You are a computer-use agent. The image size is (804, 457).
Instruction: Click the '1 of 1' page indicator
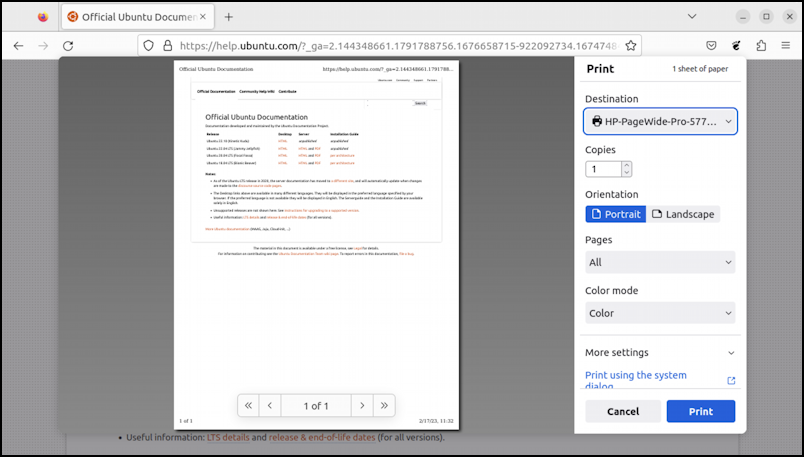pyautogui.click(x=316, y=406)
